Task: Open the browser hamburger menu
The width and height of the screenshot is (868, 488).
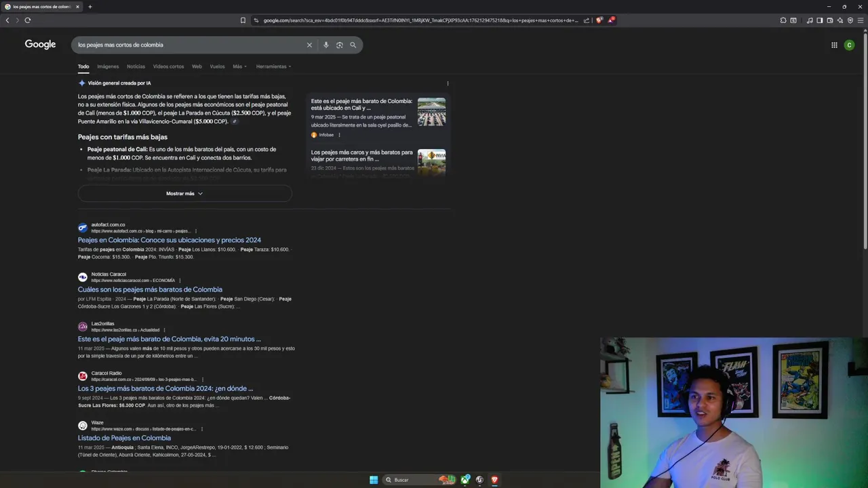Action: pos(861,20)
